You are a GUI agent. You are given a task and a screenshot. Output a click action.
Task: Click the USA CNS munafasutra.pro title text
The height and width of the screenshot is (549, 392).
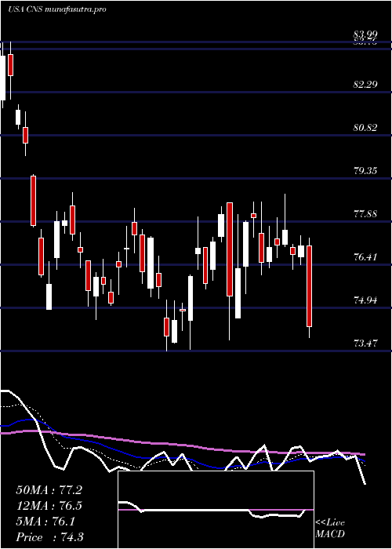tap(57, 9)
